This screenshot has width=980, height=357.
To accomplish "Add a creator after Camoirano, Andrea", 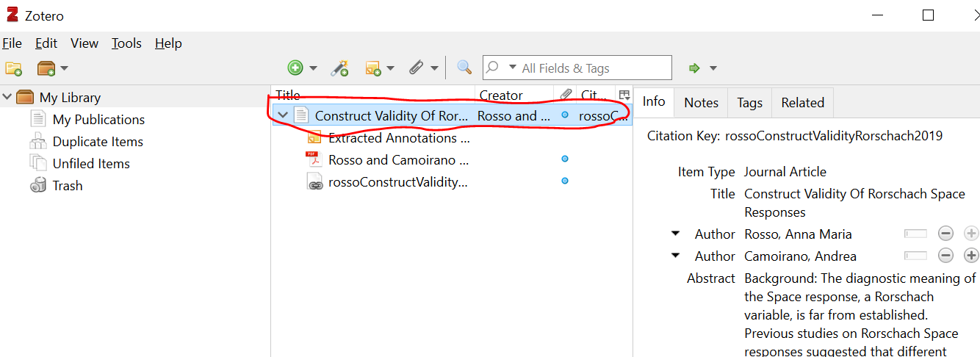I will 971,256.
